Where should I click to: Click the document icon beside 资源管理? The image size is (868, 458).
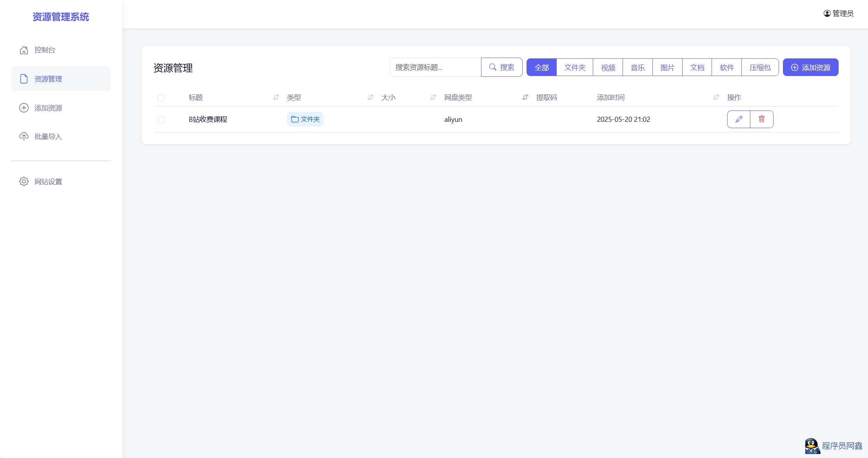point(24,79)
